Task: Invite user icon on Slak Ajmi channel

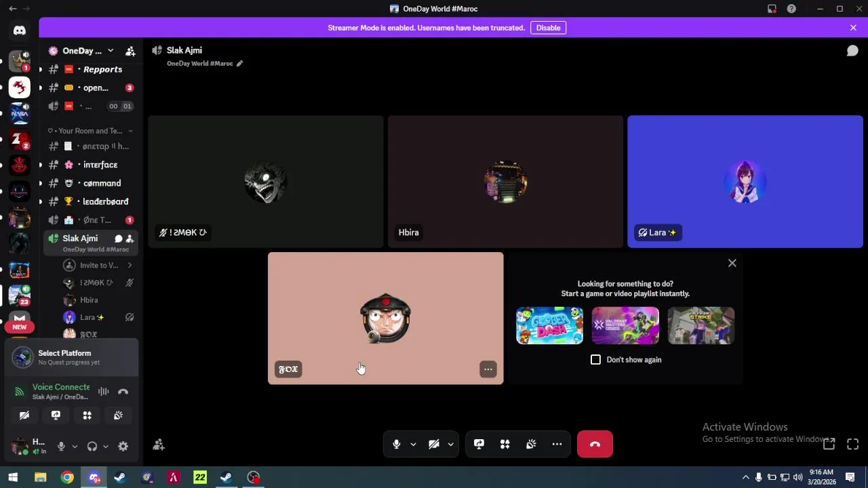Action: coord(130,239)
